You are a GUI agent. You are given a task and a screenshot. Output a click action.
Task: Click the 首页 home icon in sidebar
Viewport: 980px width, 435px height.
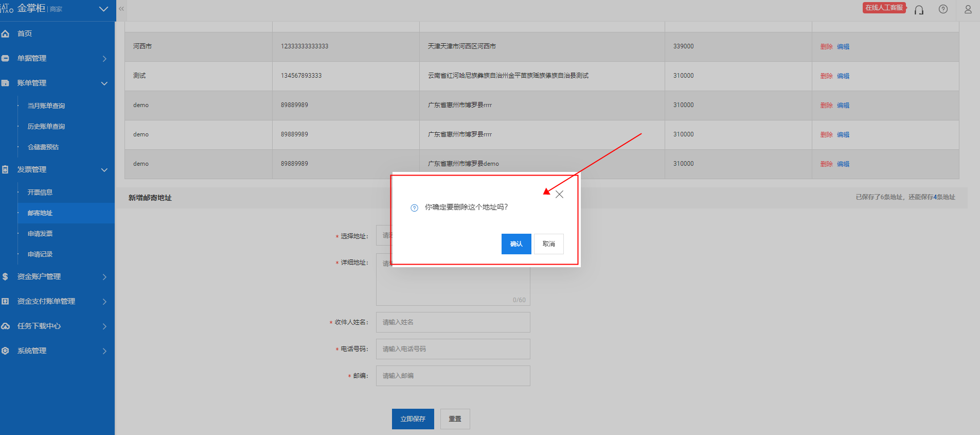(x=6, y=33)
